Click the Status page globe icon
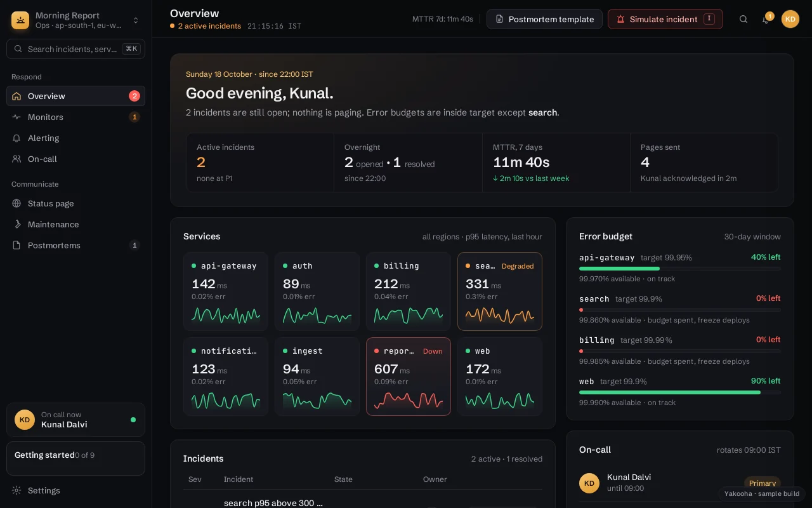Viewport: 812px width, 508px height. tap(16, 203)
